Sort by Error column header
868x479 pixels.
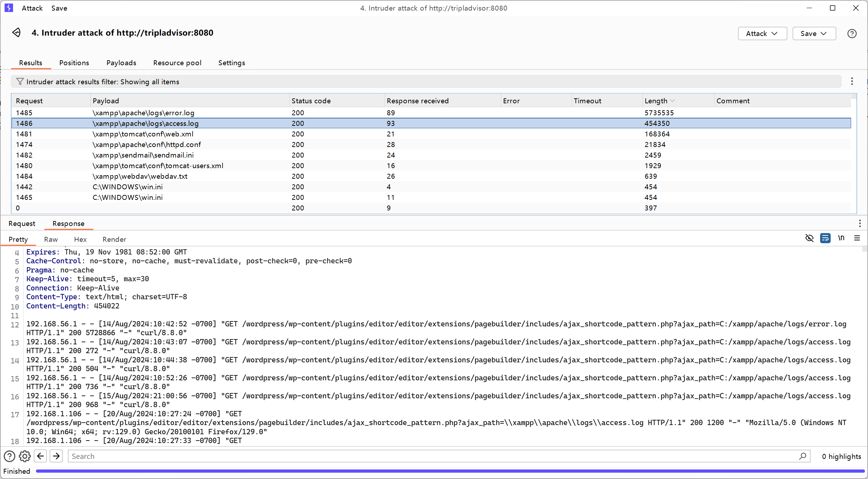[x=536, y=101]
